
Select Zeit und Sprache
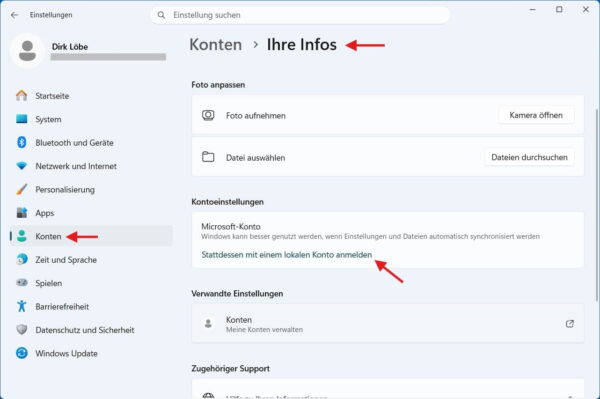tap(91, 259)
